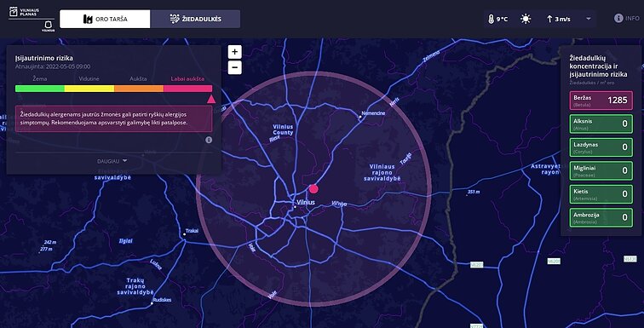Select the Lazdynas pollen card
The height and width of the screenshot is (328, 644).
click(601, 147)
